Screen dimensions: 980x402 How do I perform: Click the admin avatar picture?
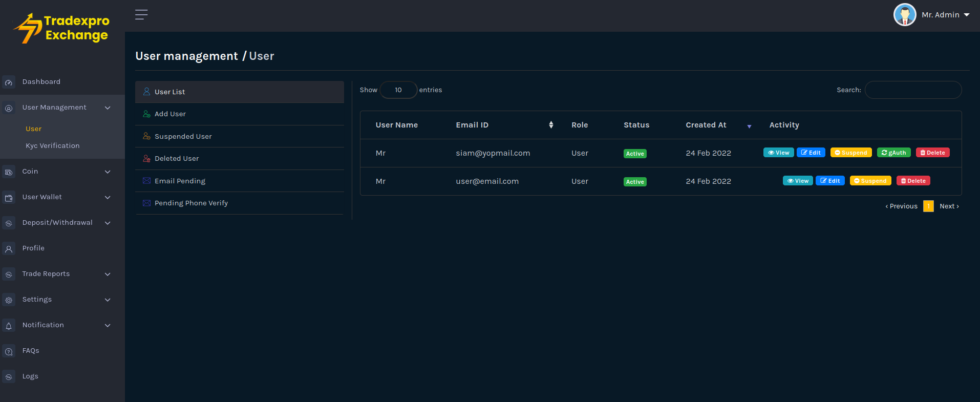point(904,15)
